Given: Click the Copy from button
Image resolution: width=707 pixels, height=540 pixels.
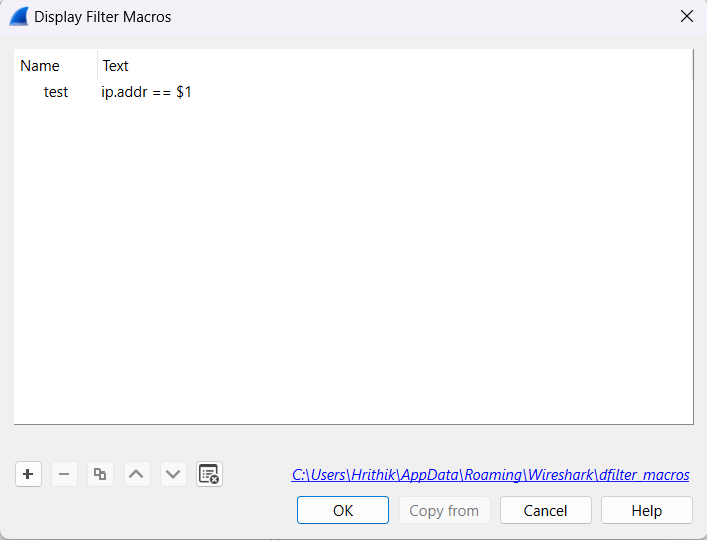Looking at the screenshot, I should pyautogui.click(x=444, y=510).
